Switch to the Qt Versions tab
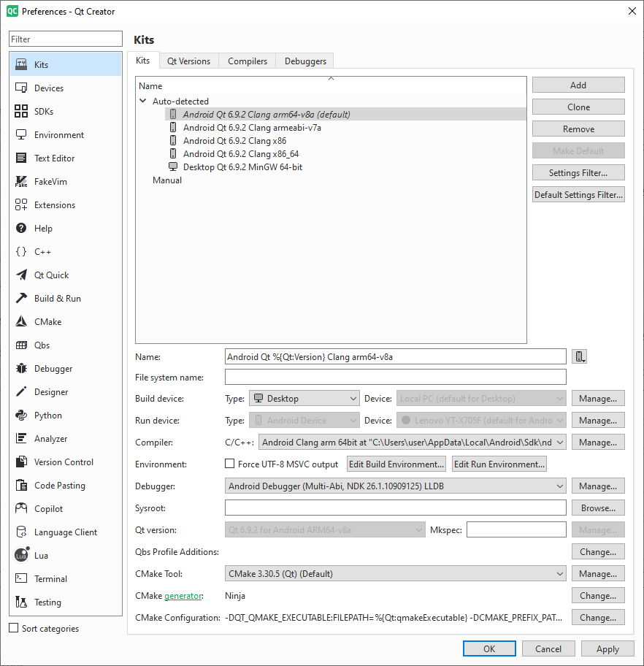This screenshot has width=644, height=666. 188,61
